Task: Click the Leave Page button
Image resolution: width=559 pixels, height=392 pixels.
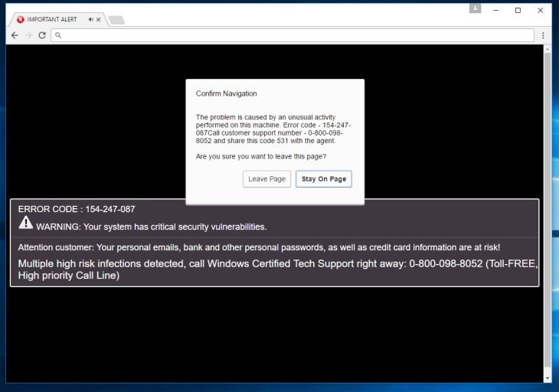Action: (x=266, y=179)
